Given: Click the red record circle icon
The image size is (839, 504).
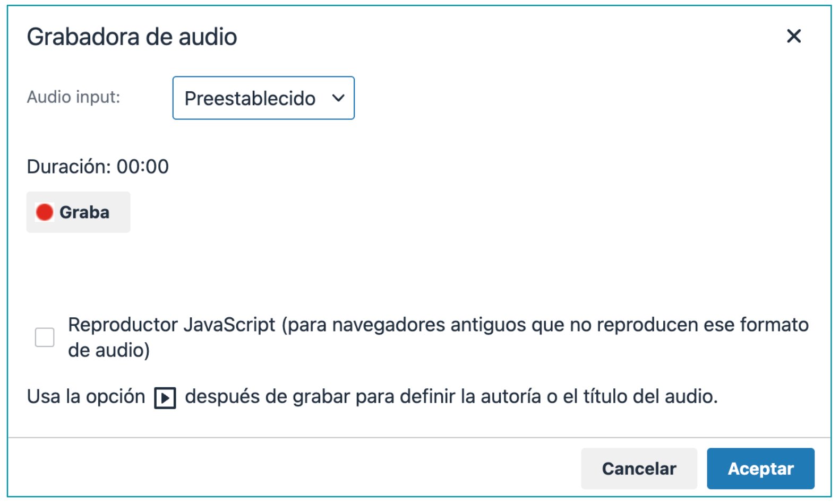Looking at the screenshot, I should pyautogui.click(x=45, y=212).
